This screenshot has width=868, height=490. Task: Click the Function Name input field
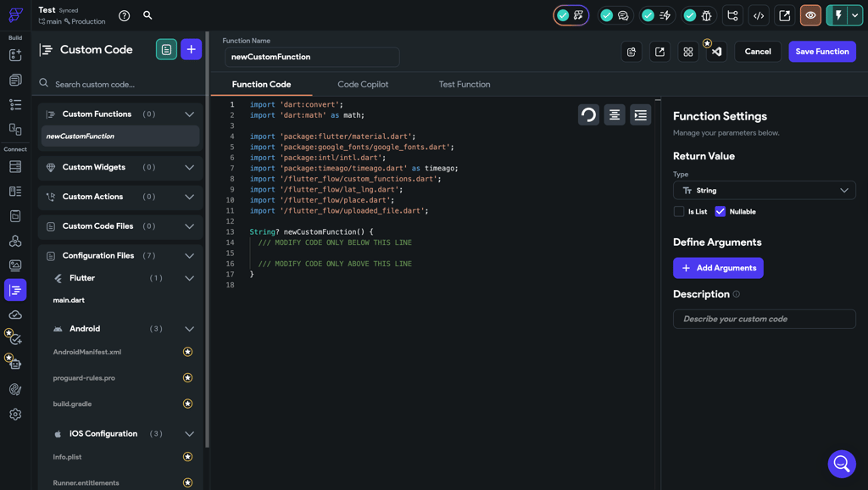pos(312,57)
